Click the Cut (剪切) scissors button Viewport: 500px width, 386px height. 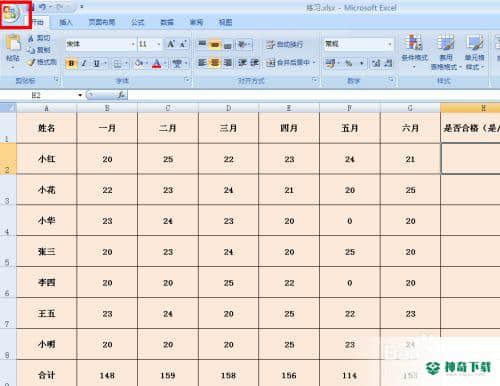(39, 39)
